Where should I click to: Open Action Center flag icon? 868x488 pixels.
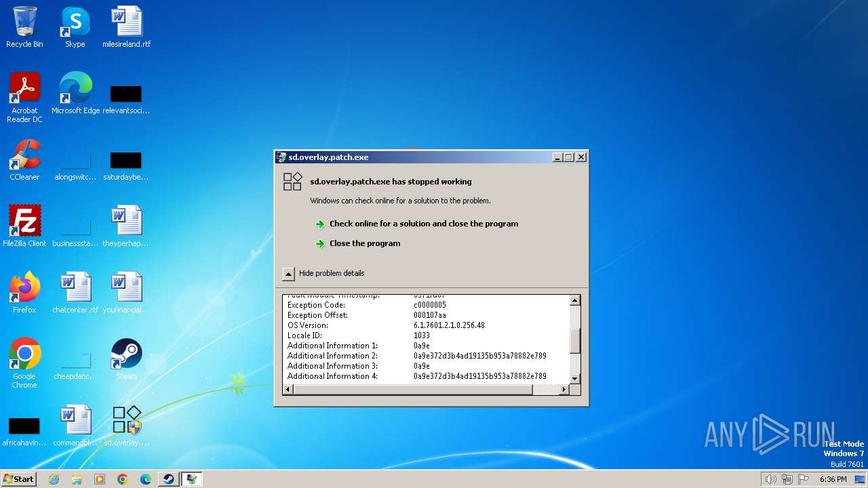click(804, 479)
